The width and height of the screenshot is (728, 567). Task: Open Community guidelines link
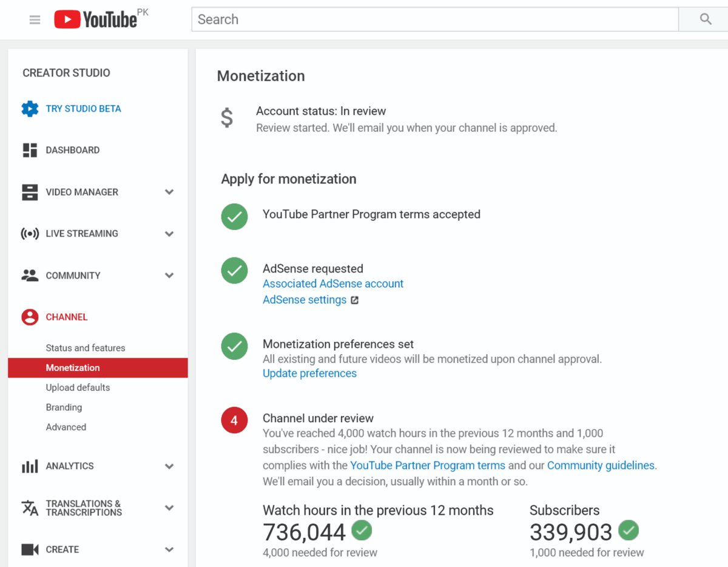[601, 466]
